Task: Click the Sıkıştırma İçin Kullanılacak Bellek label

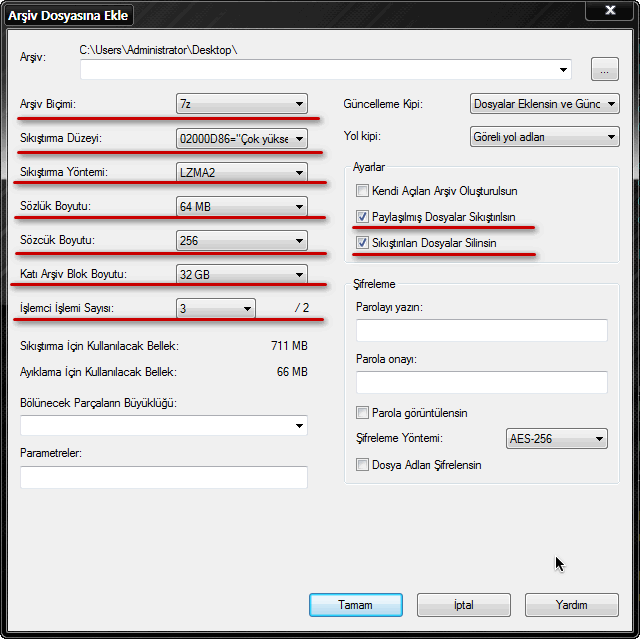Action: (x=99, y=346)
